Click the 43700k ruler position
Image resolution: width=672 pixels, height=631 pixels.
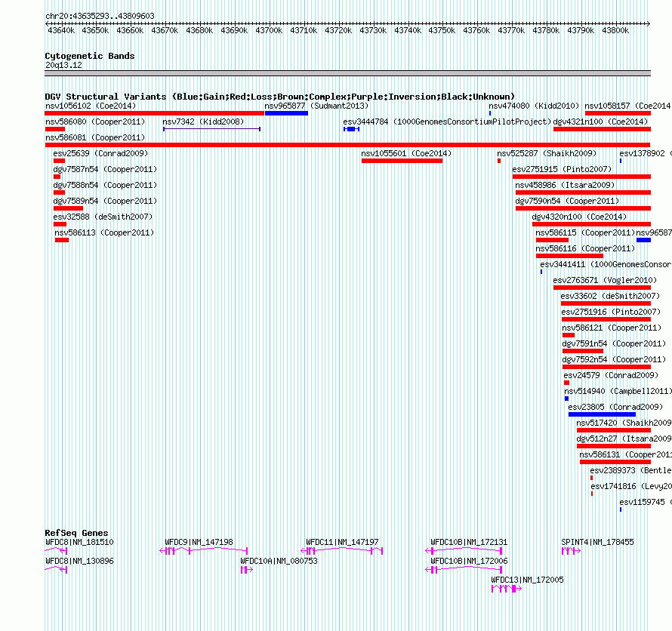269,30
